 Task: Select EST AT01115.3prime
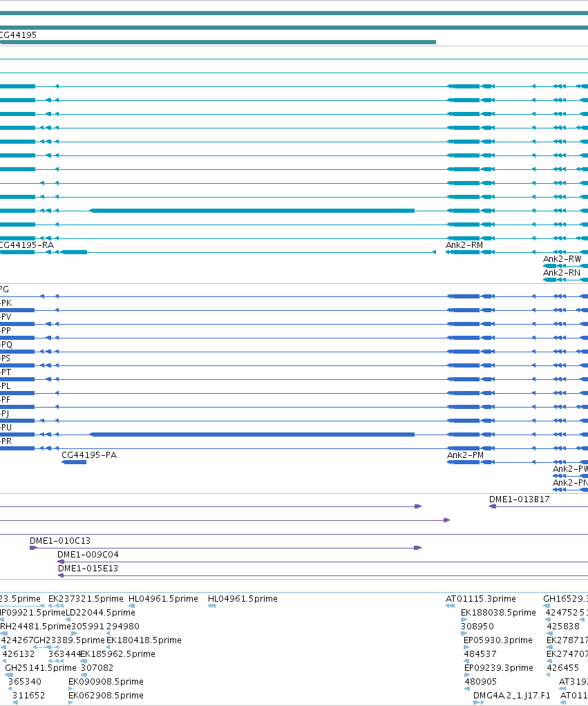[481, 598]
